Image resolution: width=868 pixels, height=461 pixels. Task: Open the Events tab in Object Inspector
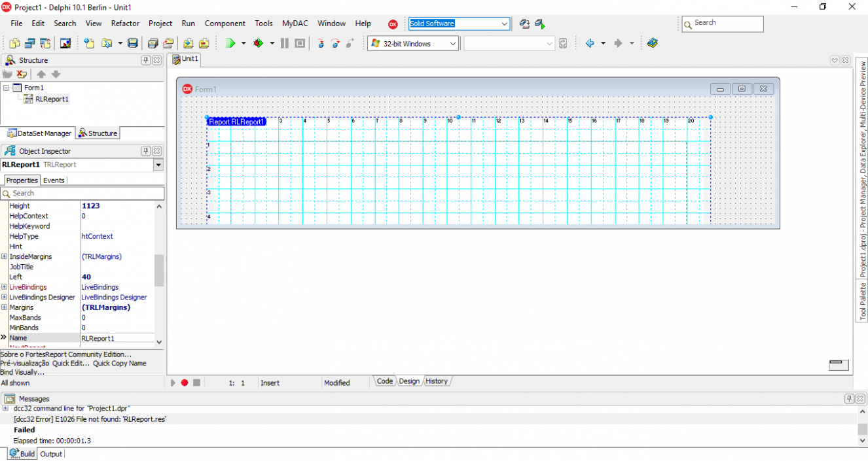click(x=54, y=180)
